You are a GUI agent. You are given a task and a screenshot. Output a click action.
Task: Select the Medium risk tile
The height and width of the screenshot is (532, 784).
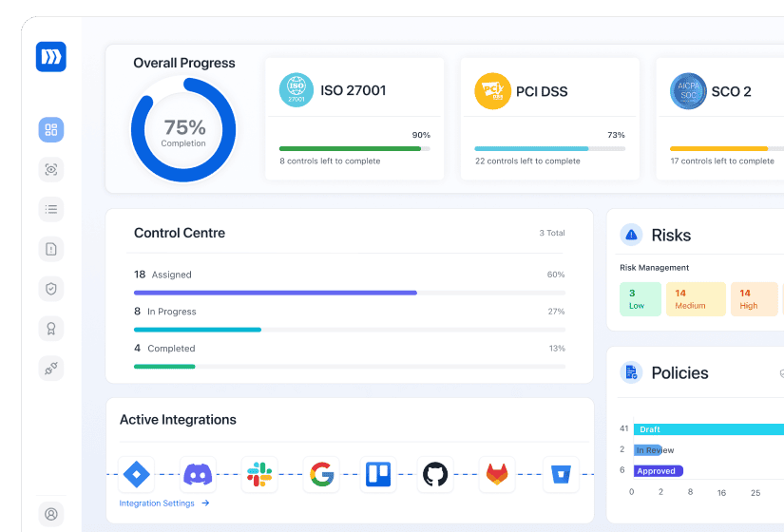coord(695,299)
